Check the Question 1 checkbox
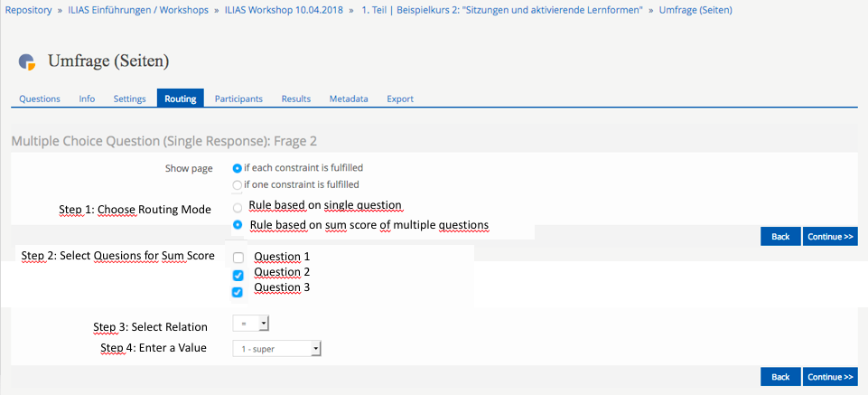 (238, 258)
